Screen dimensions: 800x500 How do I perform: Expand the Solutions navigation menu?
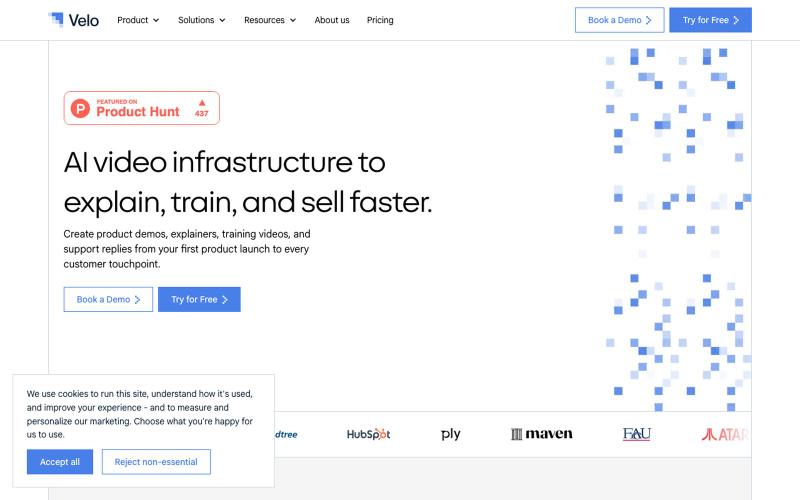202,20
